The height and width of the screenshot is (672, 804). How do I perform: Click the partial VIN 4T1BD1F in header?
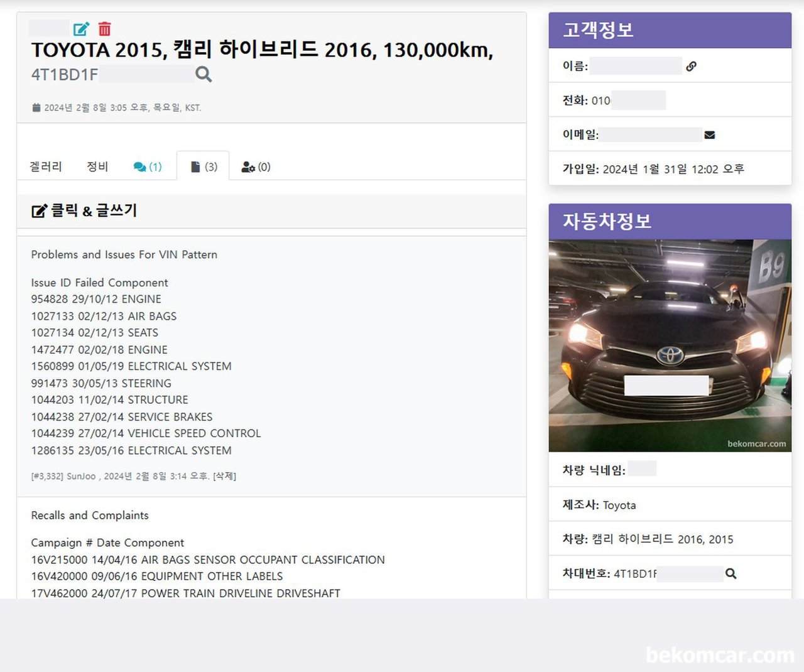pyautogui.click(x=65, y=75)
